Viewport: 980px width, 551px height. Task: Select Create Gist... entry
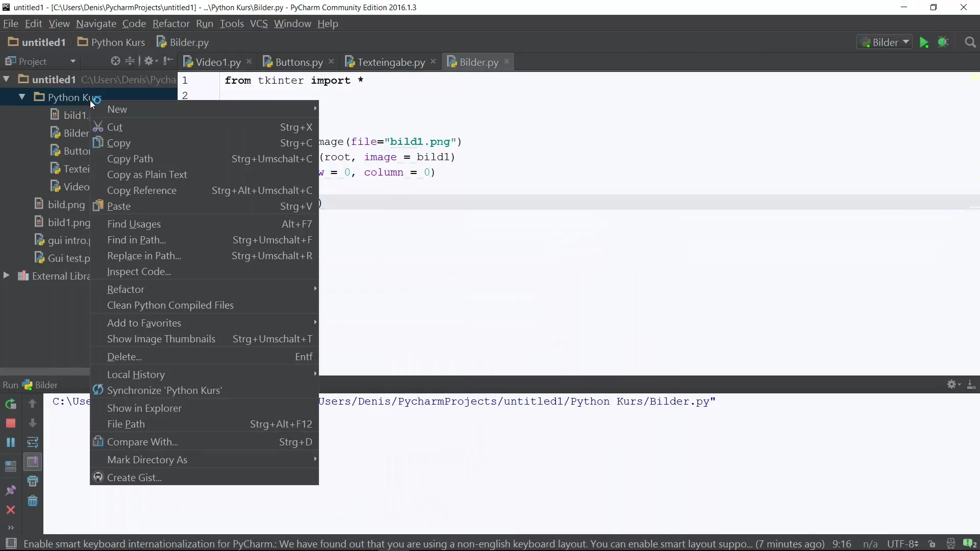(204, 478)
